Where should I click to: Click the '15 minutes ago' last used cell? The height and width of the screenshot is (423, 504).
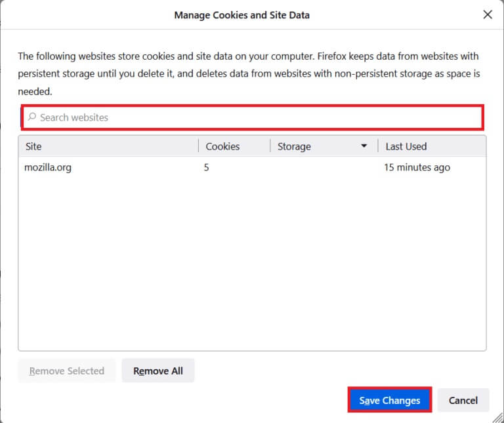pos(417,167)
